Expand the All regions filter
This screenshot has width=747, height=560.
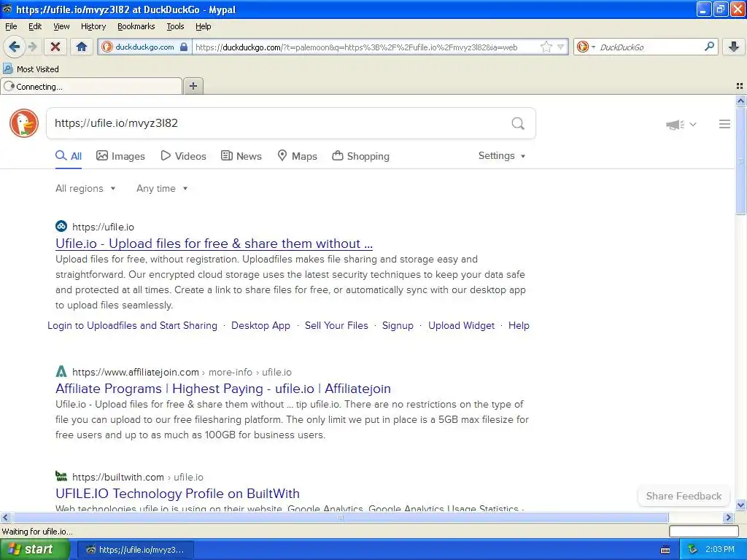[85, 189]
